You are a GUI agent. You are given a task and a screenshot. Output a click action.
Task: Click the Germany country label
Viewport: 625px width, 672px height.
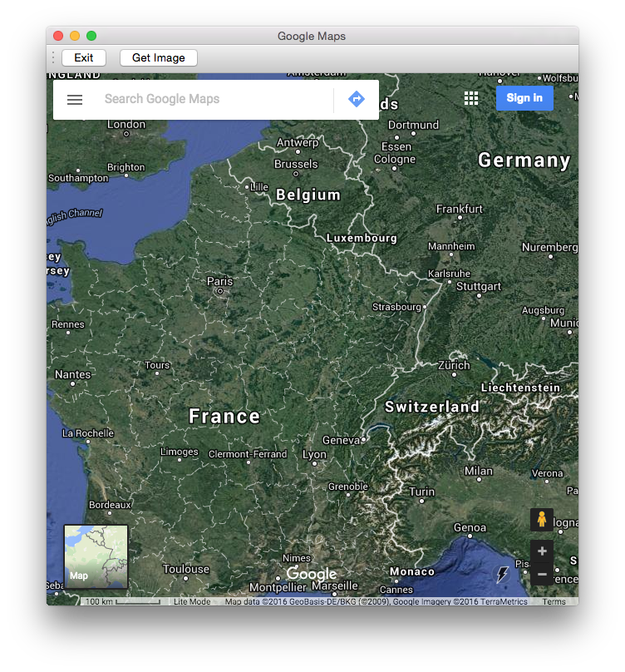point(524,161)
